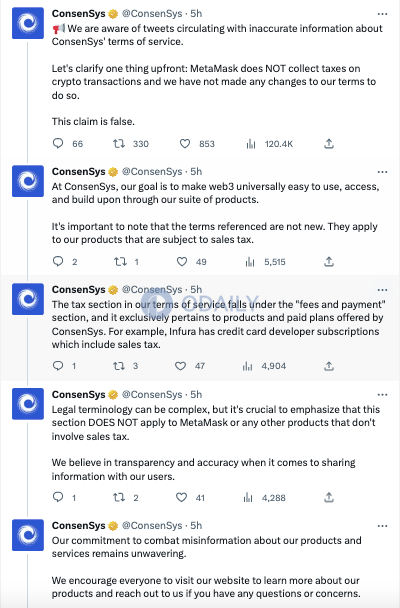The image size is (400, 608).
Task: Reply to the first tweet with 66 comments
Action: 58,143
